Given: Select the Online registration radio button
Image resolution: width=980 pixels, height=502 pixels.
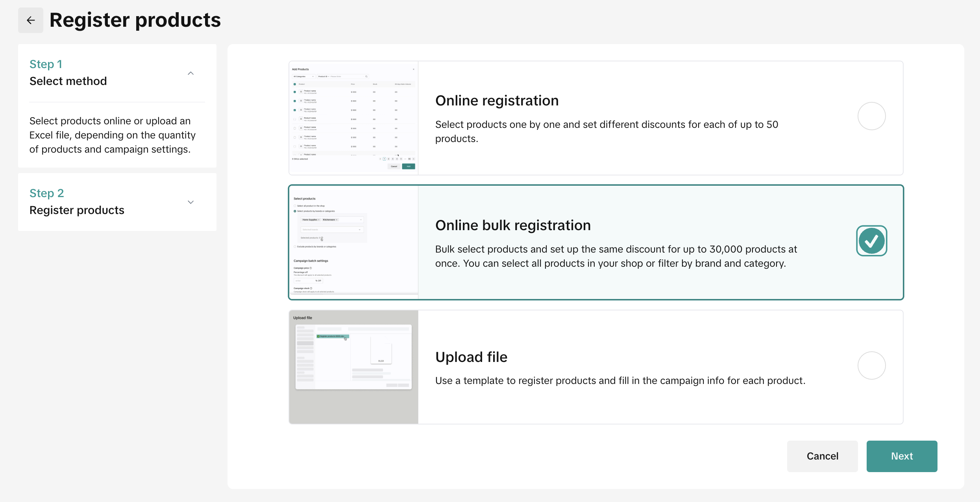Looking at the screenshot, I should click(871, 116).
